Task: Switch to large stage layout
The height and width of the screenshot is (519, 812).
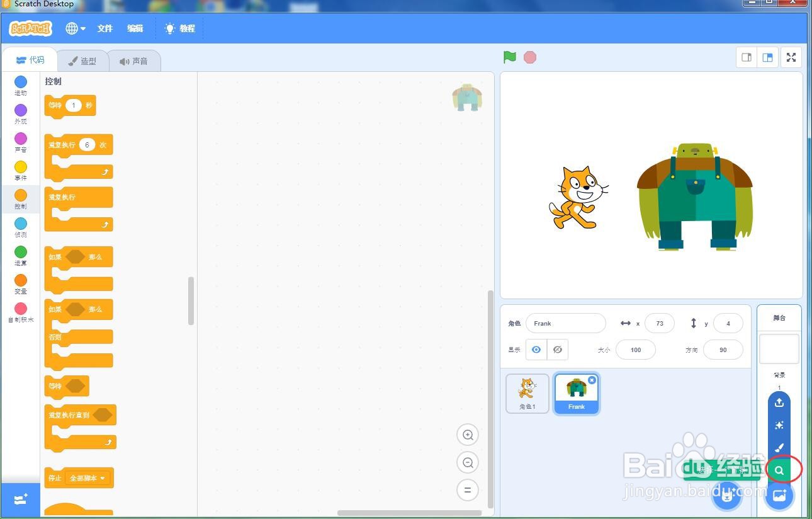Action: click(767, 57)
